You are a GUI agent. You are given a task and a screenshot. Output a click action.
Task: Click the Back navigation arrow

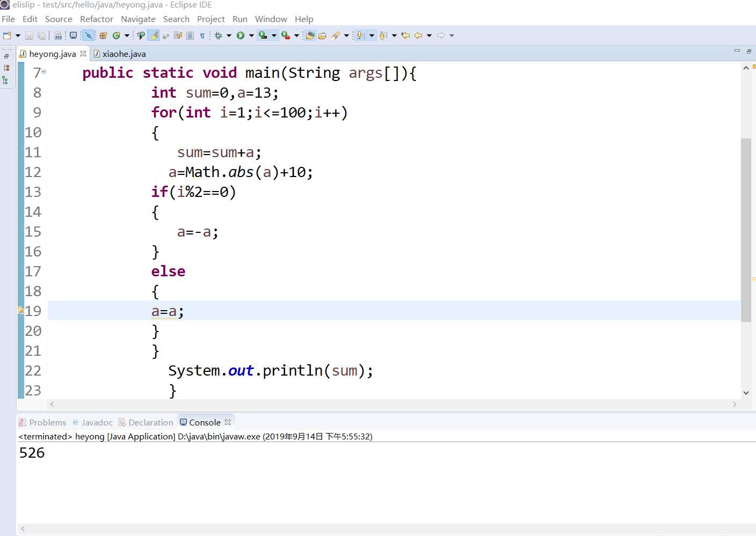(418, 35)
